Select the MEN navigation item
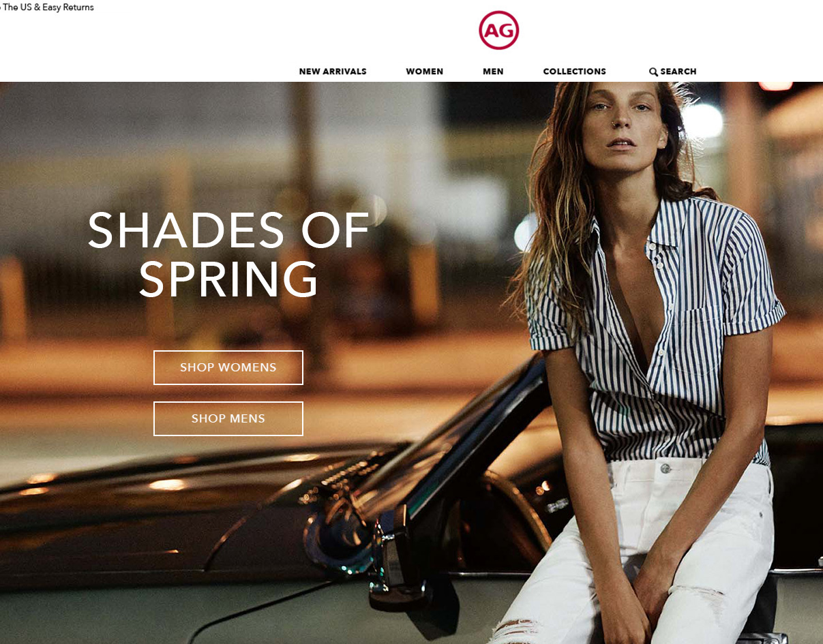823x644 pixels. (x=493, y=72)
